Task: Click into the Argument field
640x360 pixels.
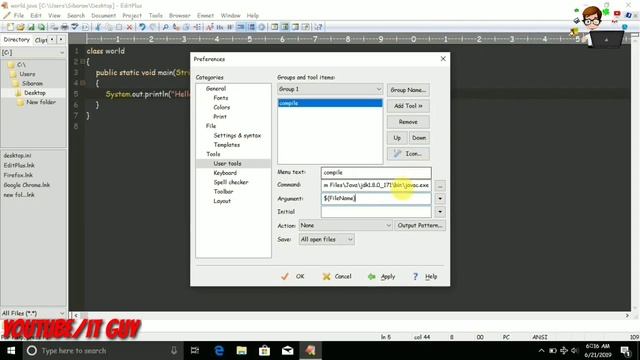Action: tap(376, 198)
